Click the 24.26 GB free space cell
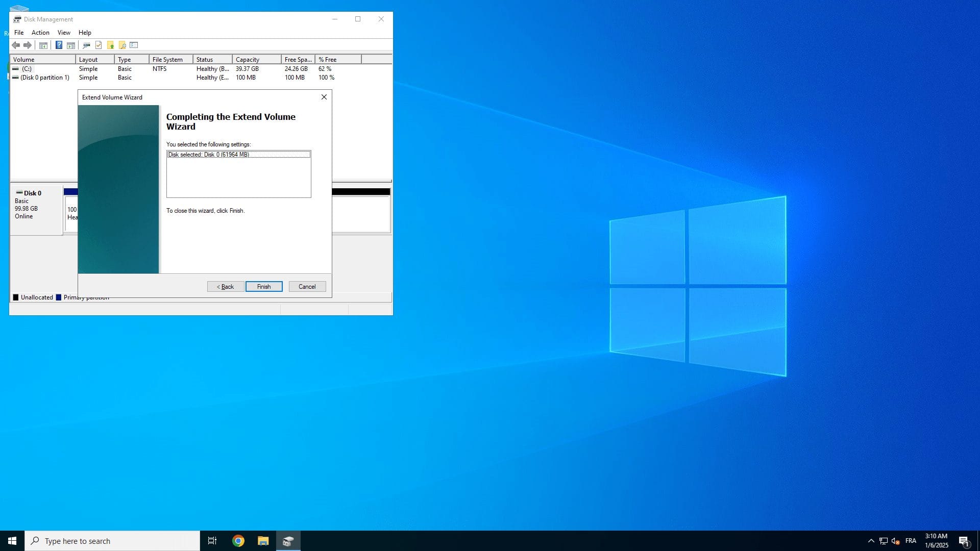 click(296, 69)
